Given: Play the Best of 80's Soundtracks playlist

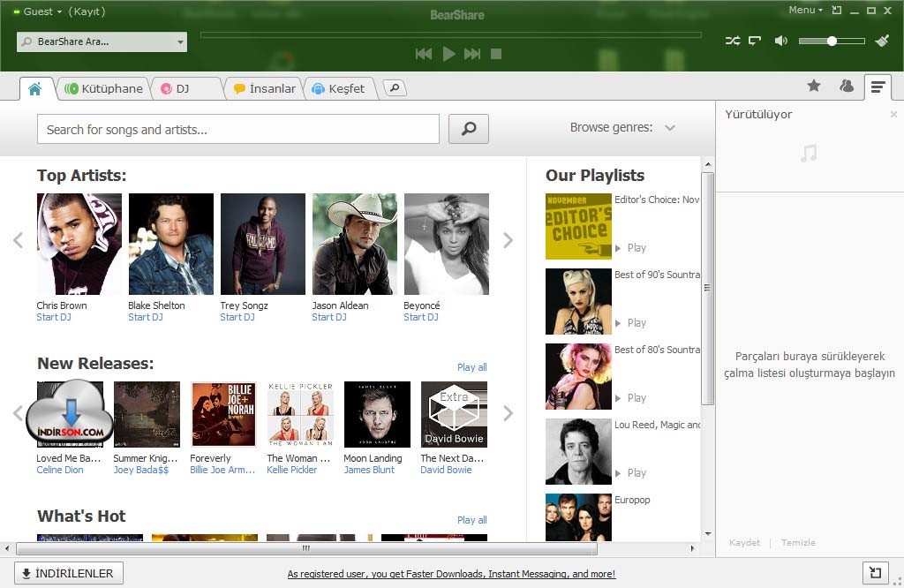Looking at the screenshot, I should coord(630,398).
